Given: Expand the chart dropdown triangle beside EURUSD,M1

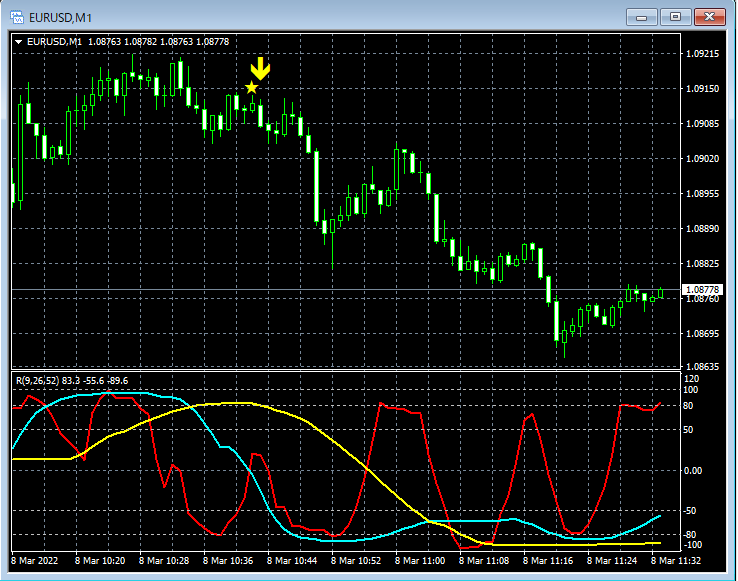Looking at the screenshot, I should (x=18, y=42).
